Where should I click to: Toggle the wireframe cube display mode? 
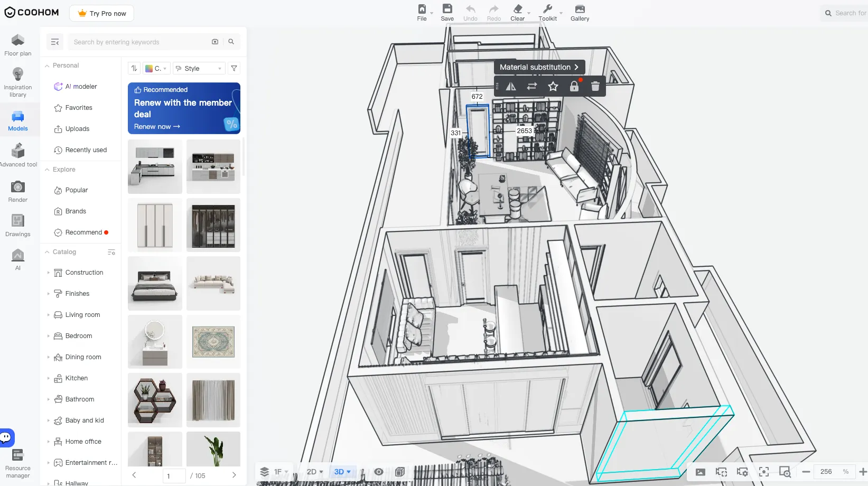point(400,472)
